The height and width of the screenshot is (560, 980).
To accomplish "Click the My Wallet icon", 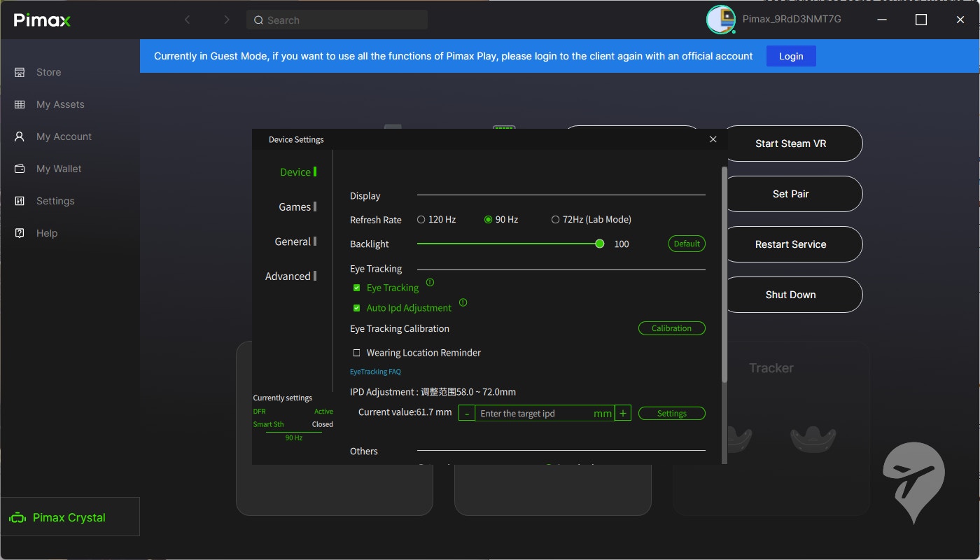I will point(20,169).
